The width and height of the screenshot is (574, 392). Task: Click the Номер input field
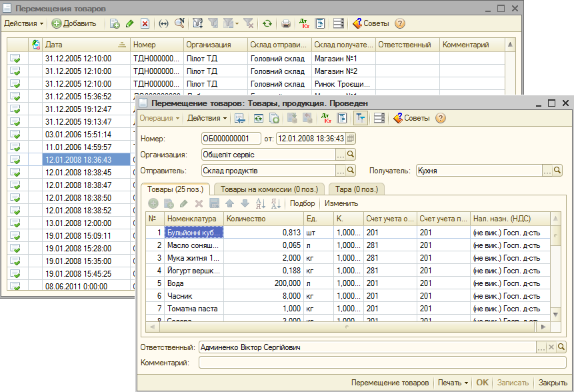tap(231, 139)
